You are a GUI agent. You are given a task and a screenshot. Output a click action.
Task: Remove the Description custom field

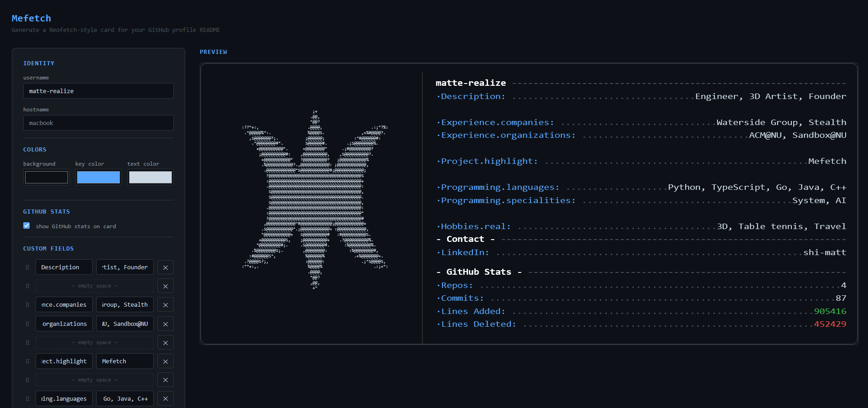click(166, 267)
